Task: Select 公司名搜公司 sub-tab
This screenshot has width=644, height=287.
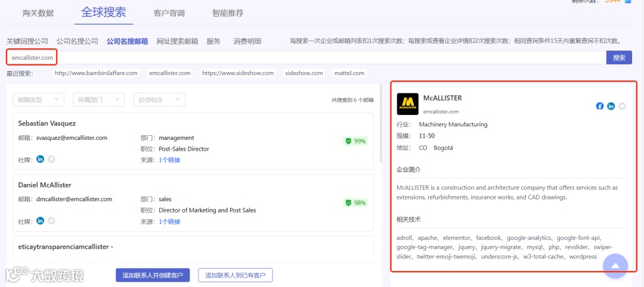Action: pos(77,41)
